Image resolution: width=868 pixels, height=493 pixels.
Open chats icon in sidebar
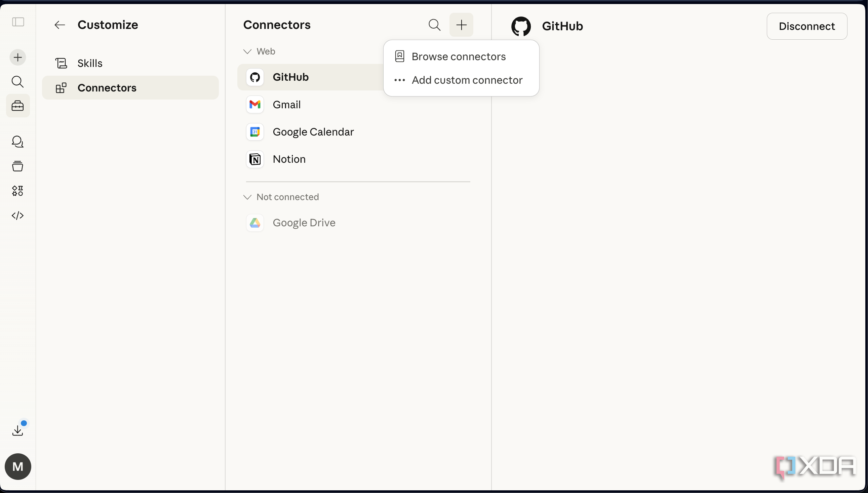coord(17,142)
